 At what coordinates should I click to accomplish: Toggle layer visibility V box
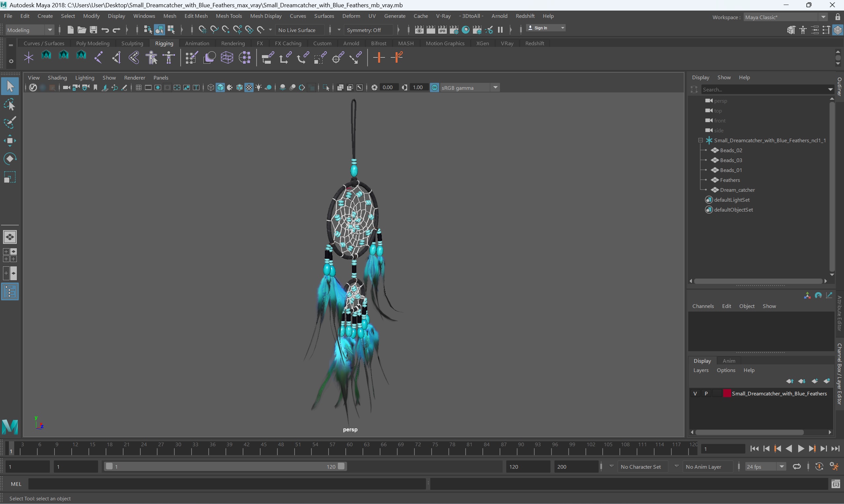click(x=695, y=393)
